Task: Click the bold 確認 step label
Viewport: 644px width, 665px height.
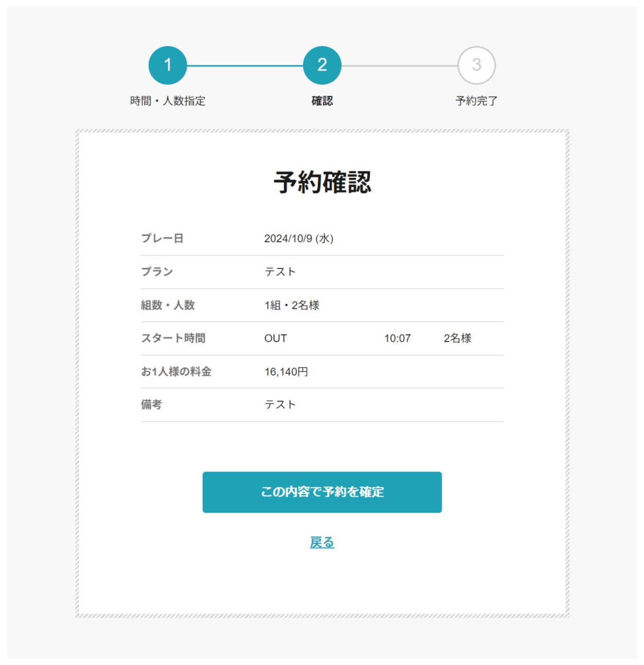Action: point(322,101)
